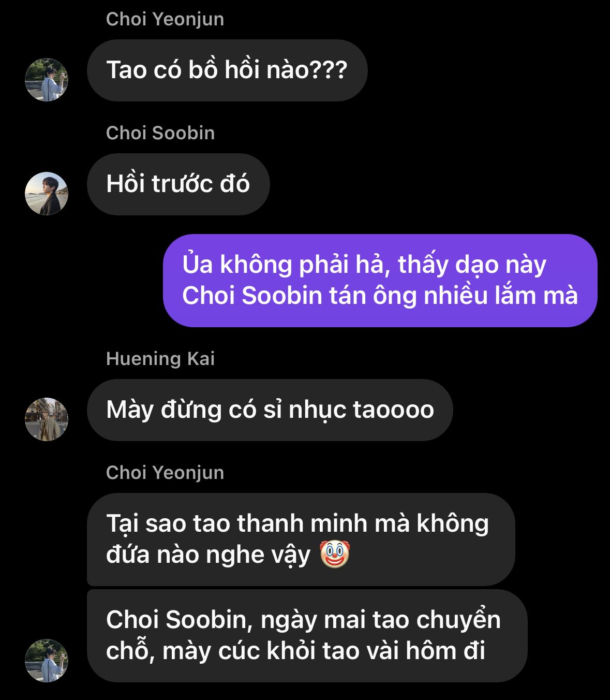Tap the "Tại sao tao thanh minh" message

point(301,539)
